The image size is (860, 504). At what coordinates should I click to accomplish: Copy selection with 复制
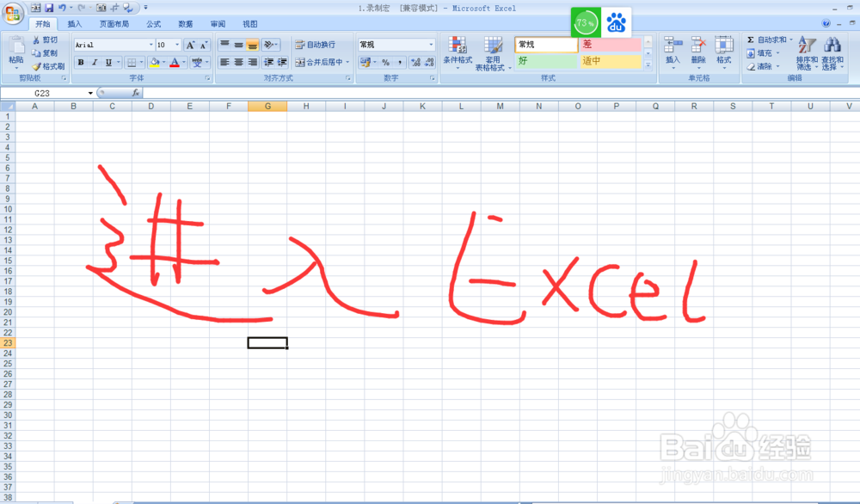coord(45,52)
